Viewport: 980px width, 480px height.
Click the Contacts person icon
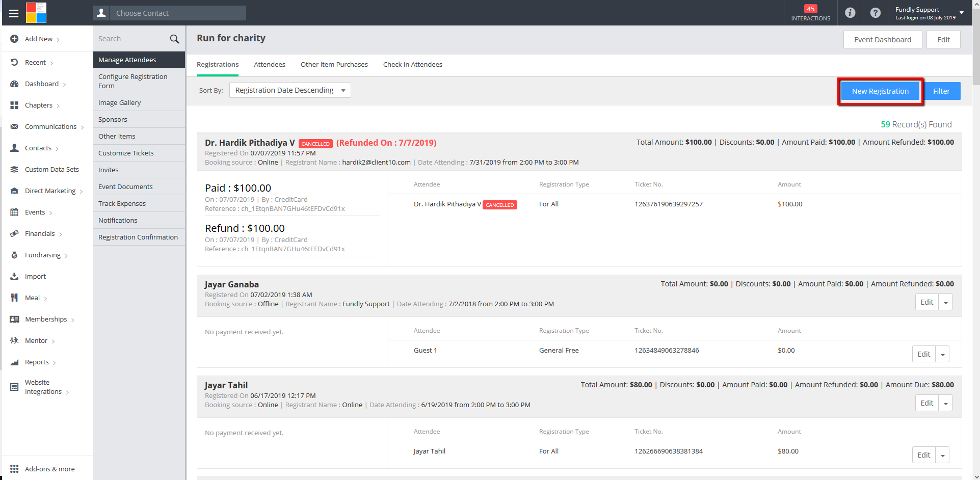(14, 148)
